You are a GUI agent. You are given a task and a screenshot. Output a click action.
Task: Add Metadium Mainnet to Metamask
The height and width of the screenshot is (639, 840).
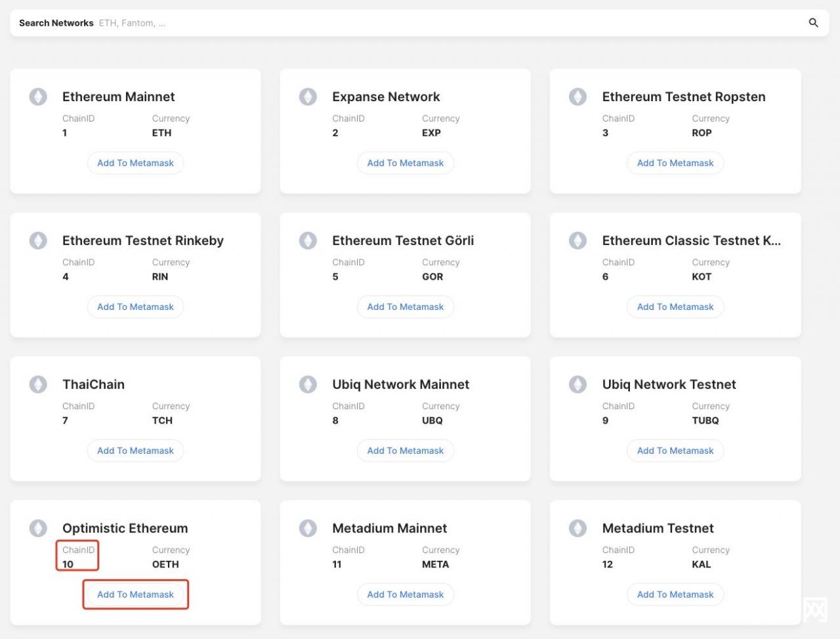[x=406, y=594]
